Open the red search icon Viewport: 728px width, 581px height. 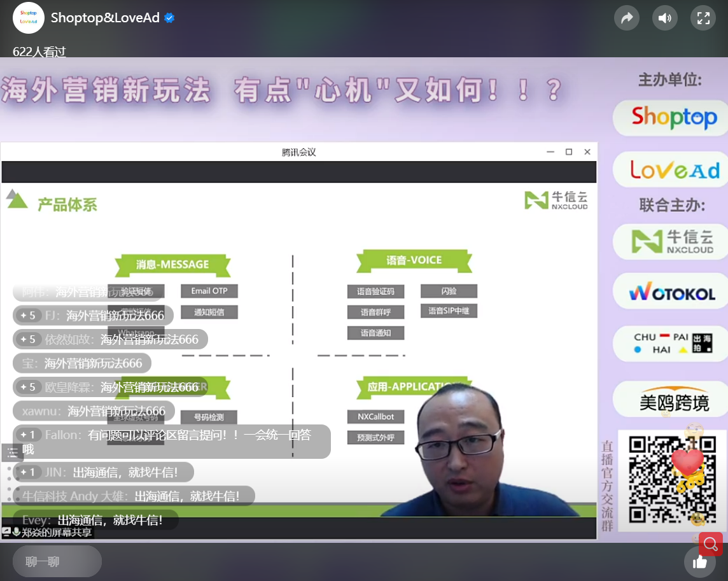710,543
